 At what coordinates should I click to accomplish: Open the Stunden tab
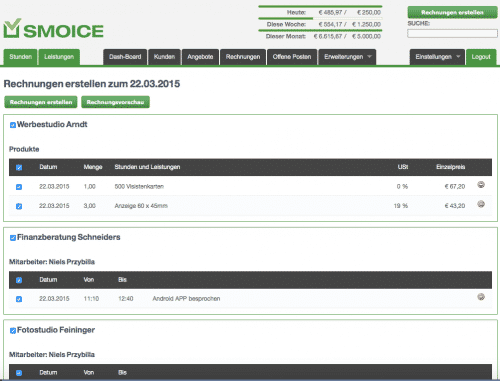(20, 57)
